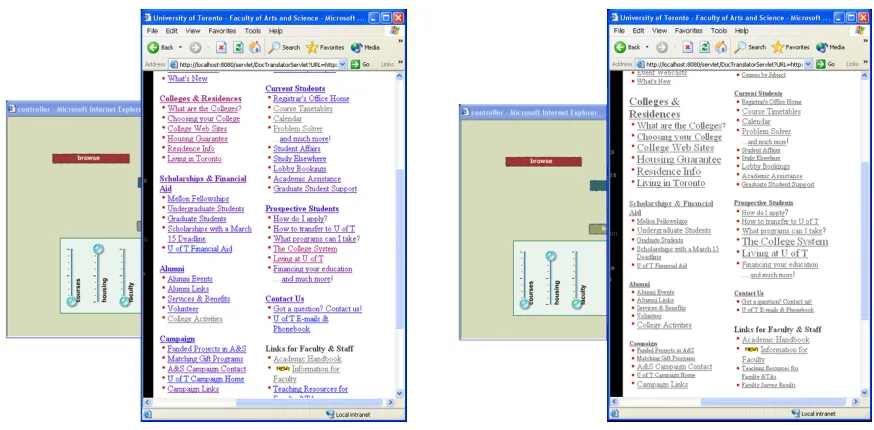Image resolution: width=874 pixels, height=430 pixels.
Task: Click courses slider knob in left controller window
Action: [x=71, y=302]
